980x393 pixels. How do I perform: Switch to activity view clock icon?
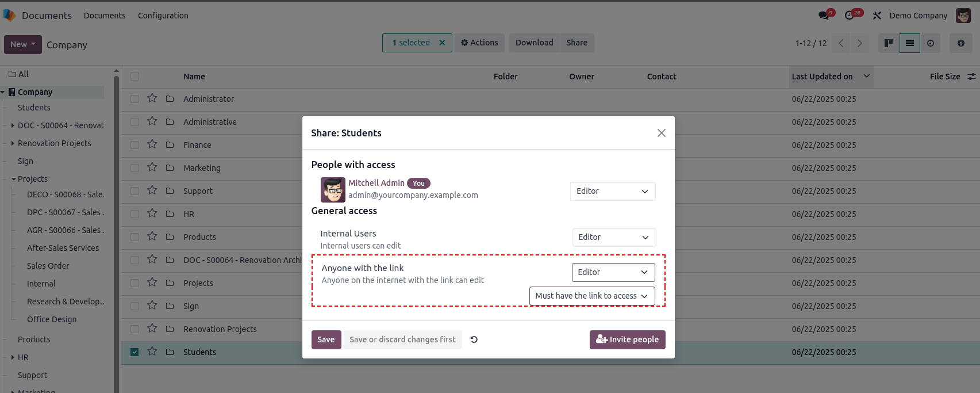(x=931, y=43)
